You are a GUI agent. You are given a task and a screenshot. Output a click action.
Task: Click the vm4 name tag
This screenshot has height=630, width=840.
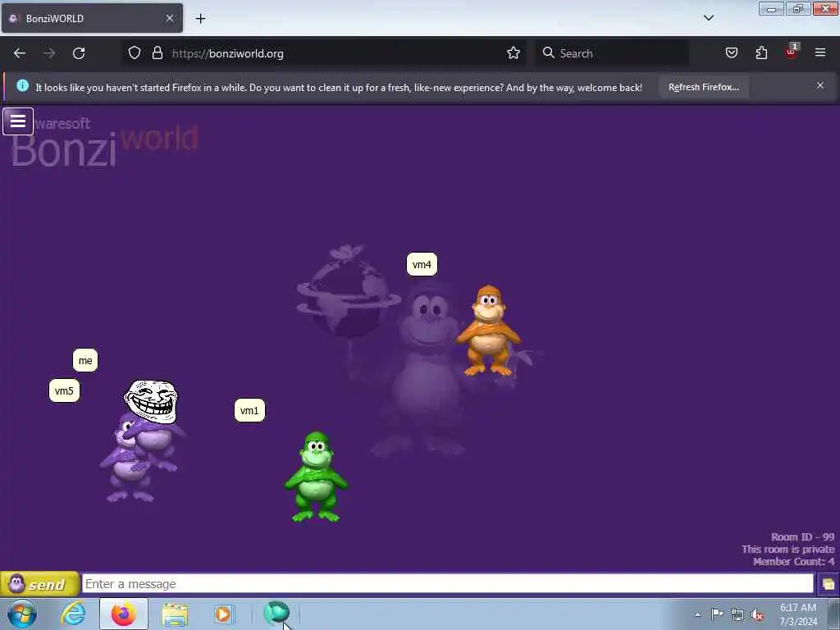tap(422, 265)
